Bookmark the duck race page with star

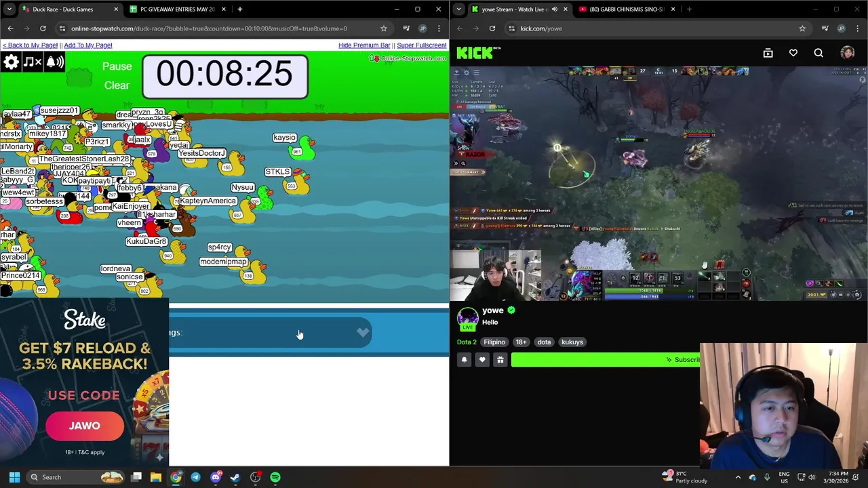(x=383, y=28)
